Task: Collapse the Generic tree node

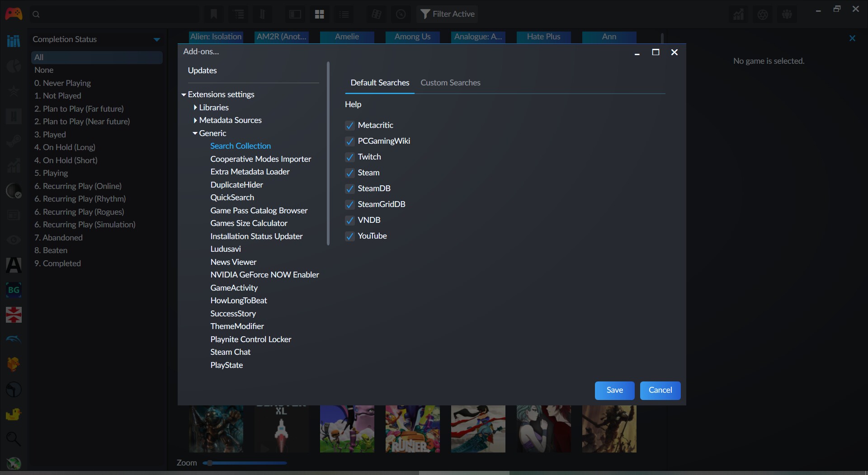Action: point(195,133)
